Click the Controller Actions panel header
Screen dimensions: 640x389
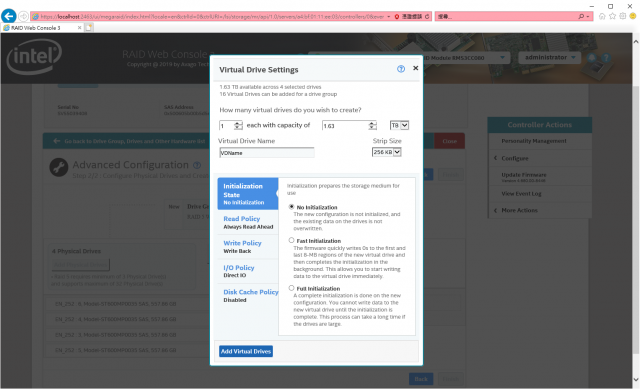pos(540,125)
